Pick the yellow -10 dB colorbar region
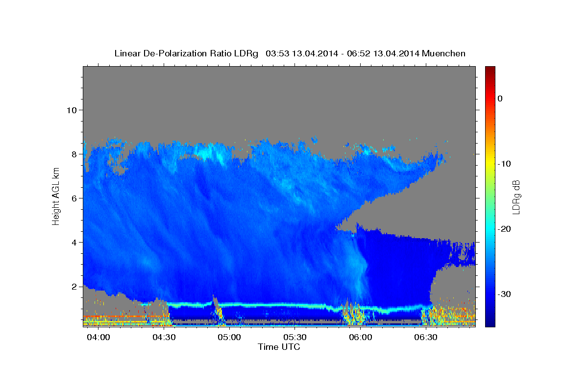This screenshot has width=588, height=392. click(490, 164)
